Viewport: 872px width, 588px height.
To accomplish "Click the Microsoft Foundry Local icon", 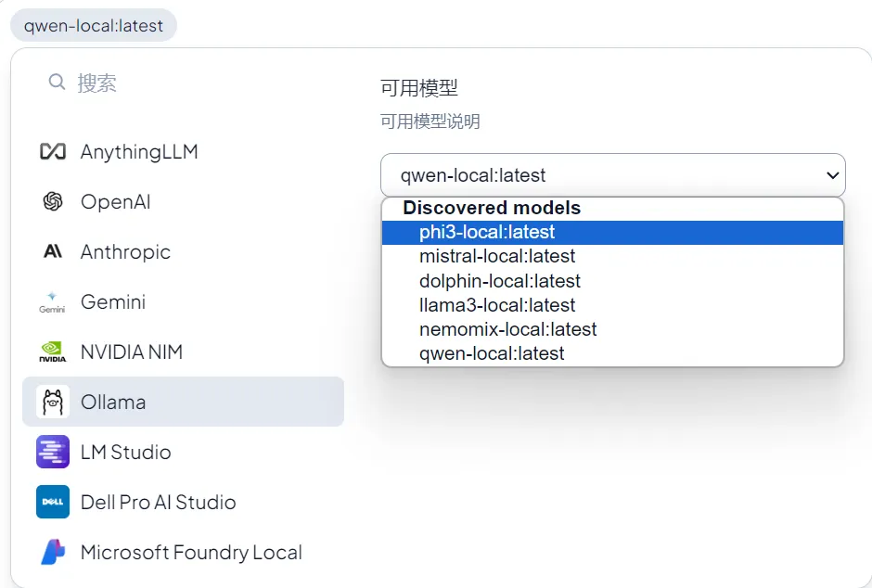I will point(53,552).
